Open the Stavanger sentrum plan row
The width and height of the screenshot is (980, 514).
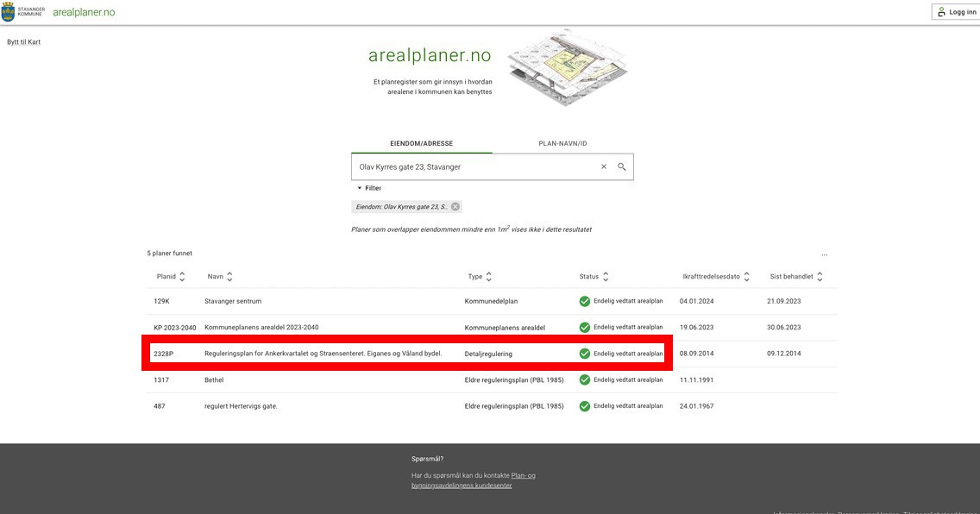[x=233, y=302]
